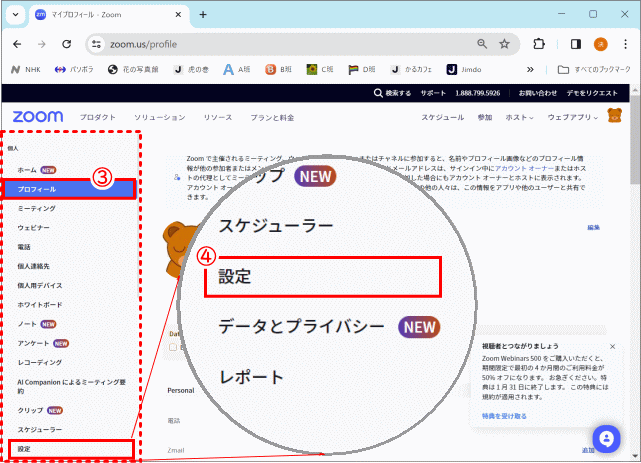The image size is (641, 463).
Task: Open the 花の写真館 bookmark
Action: pyautogui.click(x=133, y=69)
